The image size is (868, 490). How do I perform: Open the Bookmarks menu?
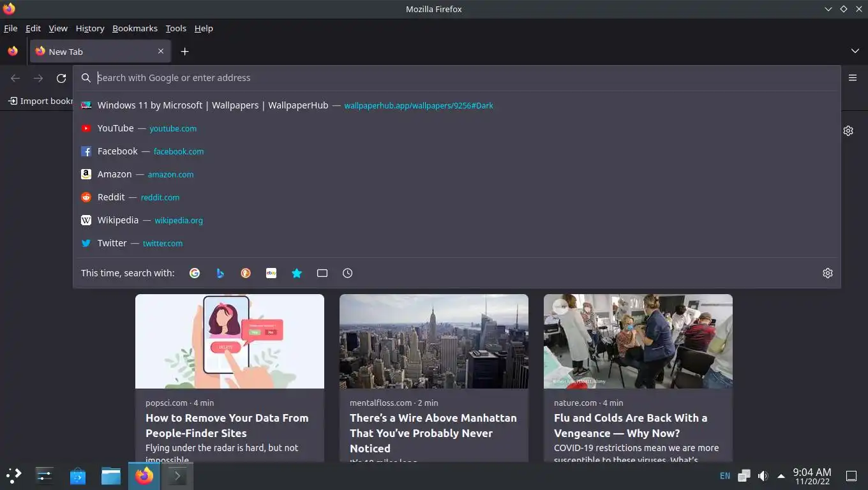click(x=135, y=28)
